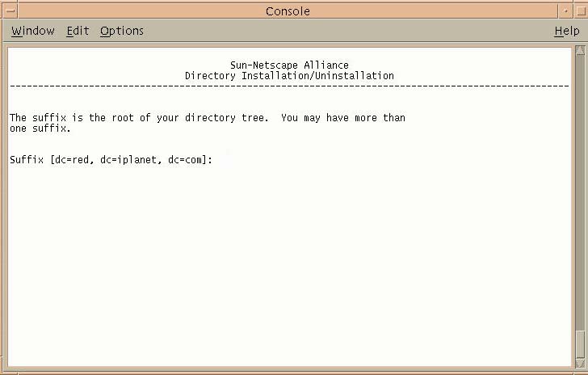This screenshot has height=375, width=588.
Task: Click 'Directory Installation/Uninstallation' heading text
Action: 289,75
